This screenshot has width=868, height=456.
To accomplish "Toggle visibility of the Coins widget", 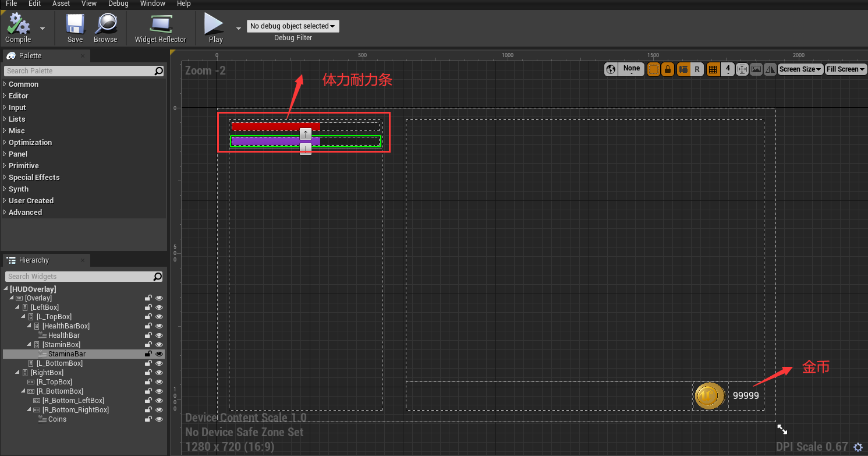I will (159, 419).
